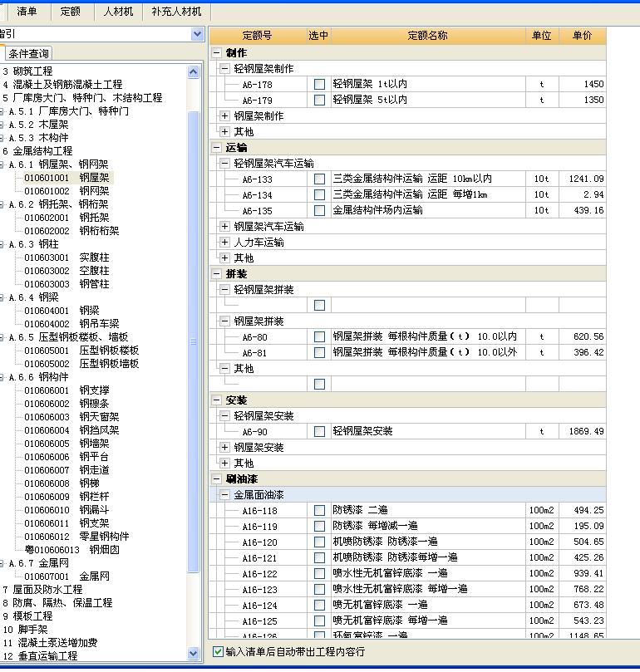Image resolution: width=640 pixels, height=672 pixels.
Task: Select tree item 010605001 压型钢板楼板
Action: point(81,351)
